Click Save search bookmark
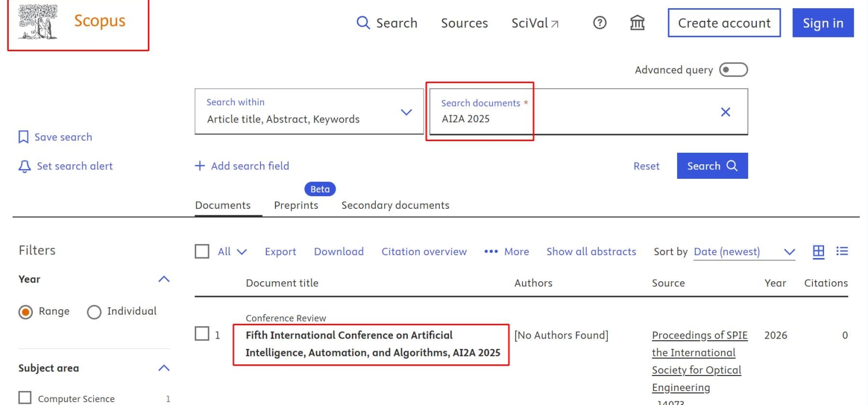The width and height of the screenshot is (868, 405). tap(56, 137)
